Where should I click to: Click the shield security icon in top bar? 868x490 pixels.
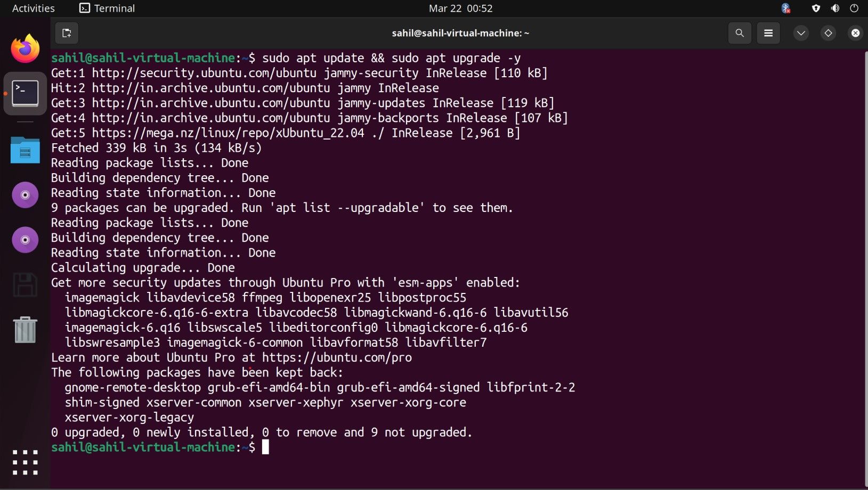tap(815, 8)
